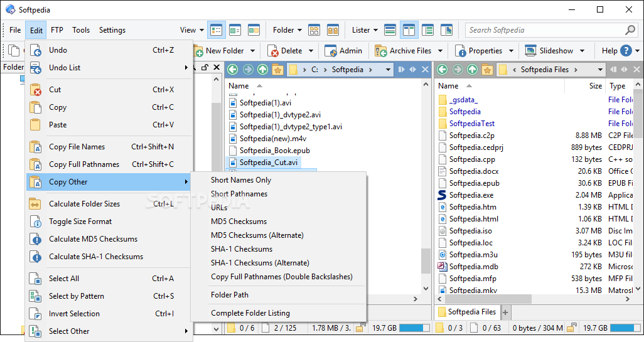Click left pane's copy-to-other-side arrow icon
Image resolution: width=644 pixels, height=342 pixels.
pyautogui.click(x=401, y=70)
